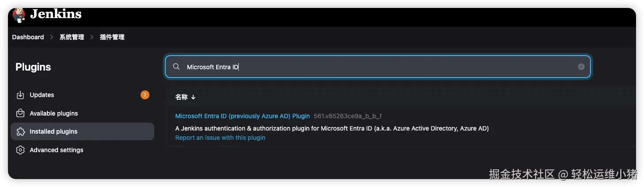Select the Advanced settings label

pos(57,150)
